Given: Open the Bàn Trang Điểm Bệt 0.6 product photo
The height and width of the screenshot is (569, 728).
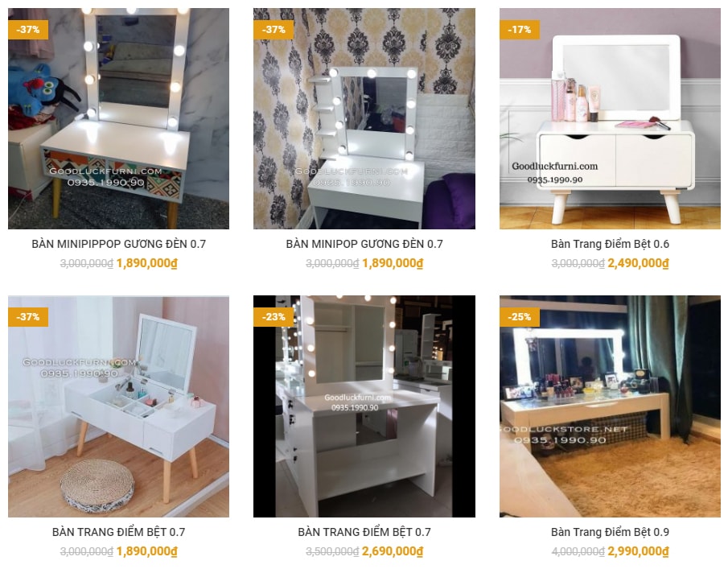Looking at the screenshot, I should coord(610,118).
